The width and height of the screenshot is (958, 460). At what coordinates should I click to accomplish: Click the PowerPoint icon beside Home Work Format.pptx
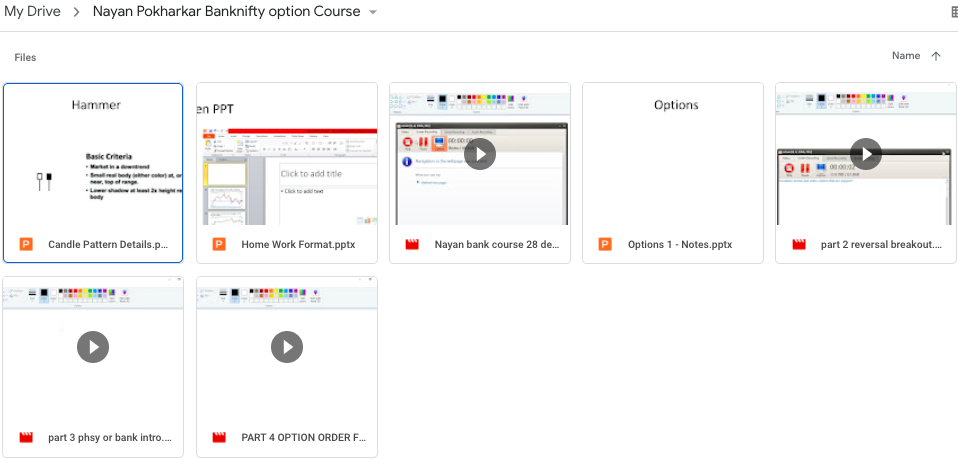click(x=219, y=244)
